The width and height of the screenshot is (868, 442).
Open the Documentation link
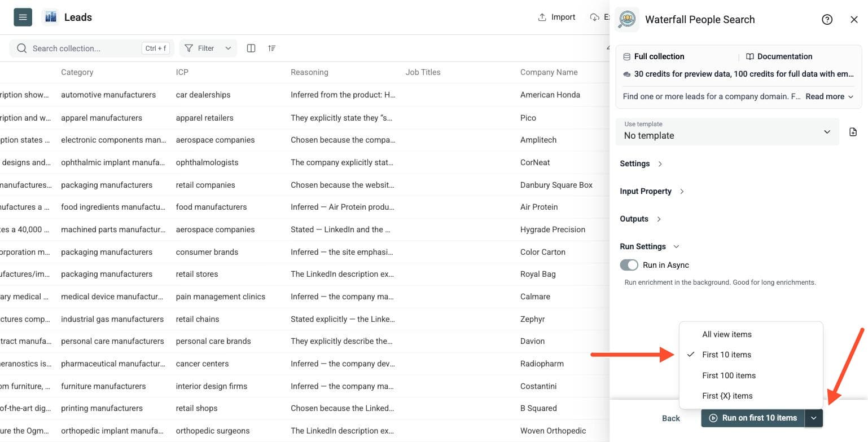coord(779,56)
